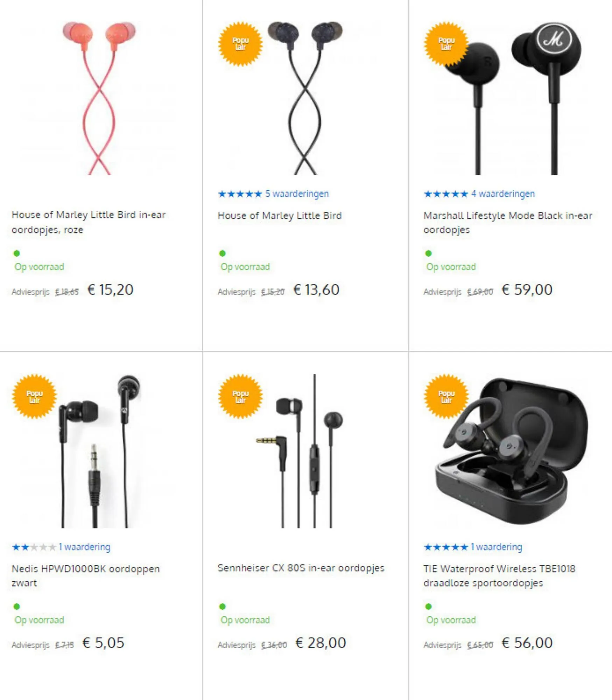Click the two-star rating of Nedis earphones
Screen dimensions: 612x700
pos(34,547)
